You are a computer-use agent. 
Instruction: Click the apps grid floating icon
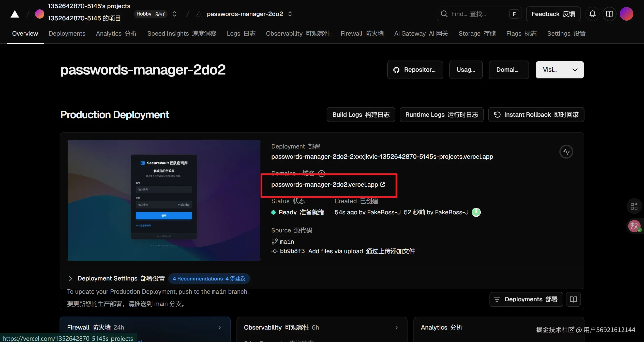click(x=634, y=206)
